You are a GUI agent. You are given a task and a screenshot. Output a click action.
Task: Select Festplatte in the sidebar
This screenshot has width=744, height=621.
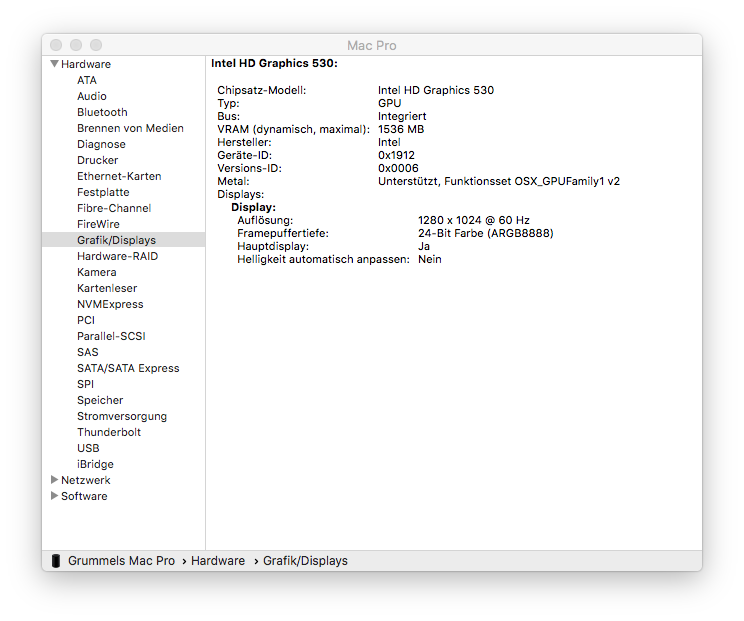click(103, 192)
